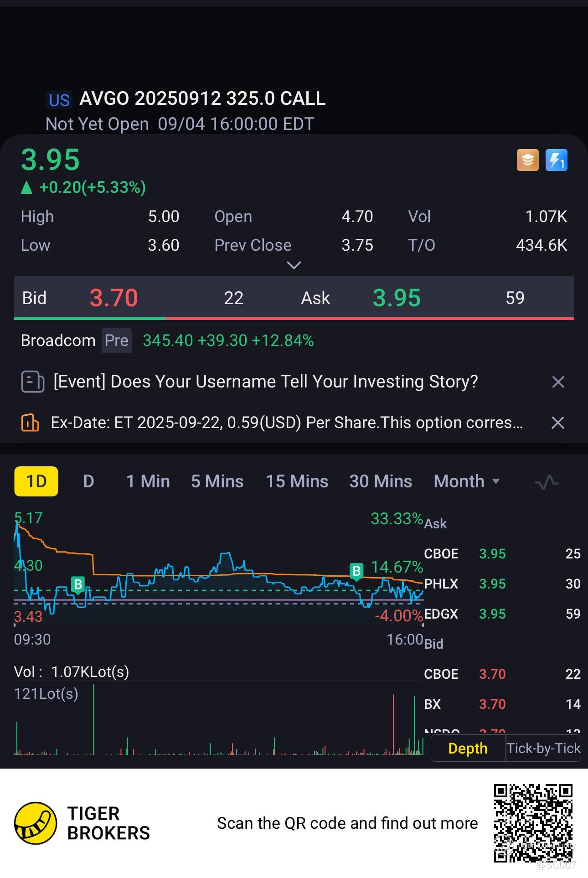
Task: Tap the Bid price 3.70
Action: (114, 298)
